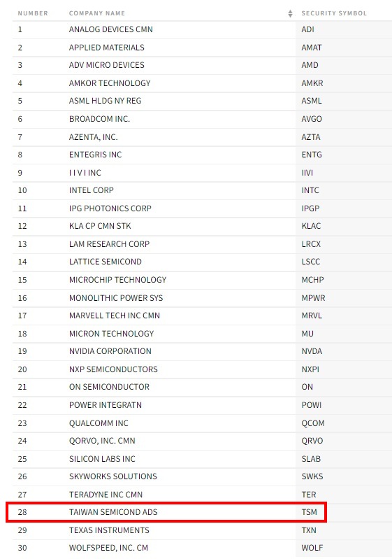Click the INTC ticker symbol
Image resolution: width=392 pixels, height=559 pixels.
pos(310,190)
